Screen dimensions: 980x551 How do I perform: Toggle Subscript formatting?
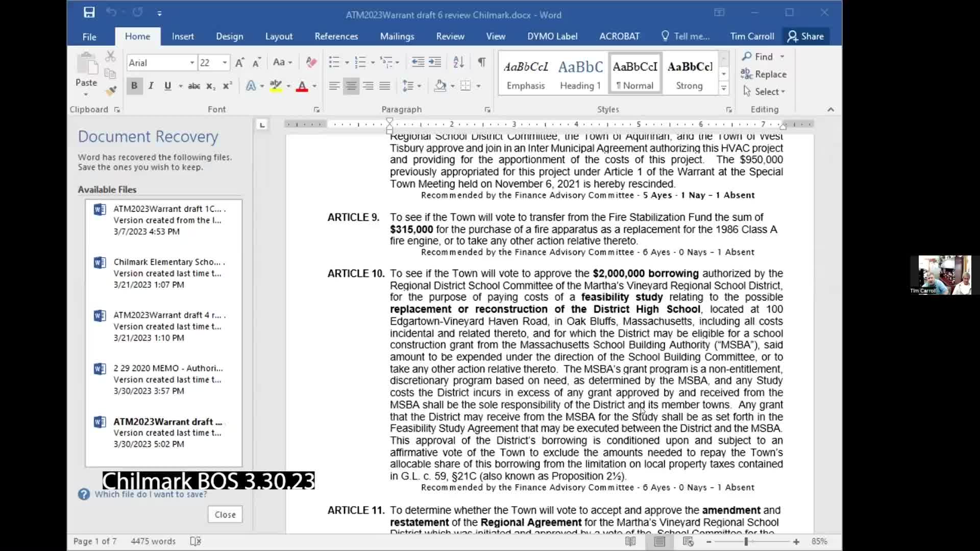tap(211, 86)
